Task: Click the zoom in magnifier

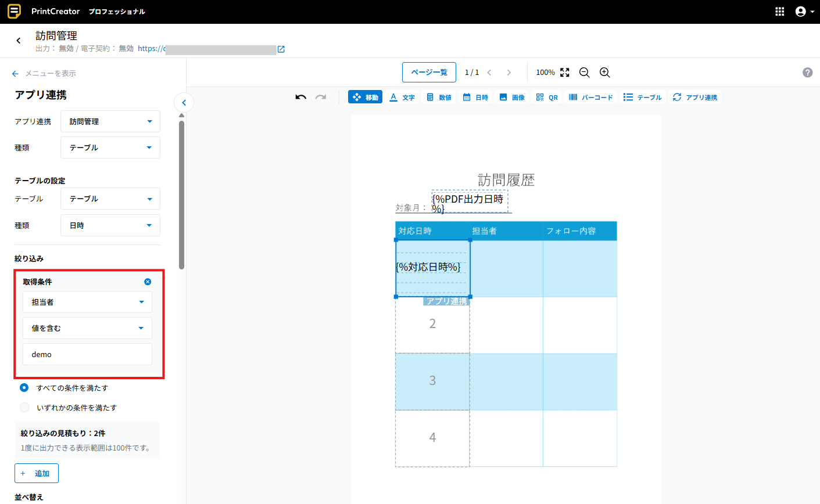Action: pos(604,73)
